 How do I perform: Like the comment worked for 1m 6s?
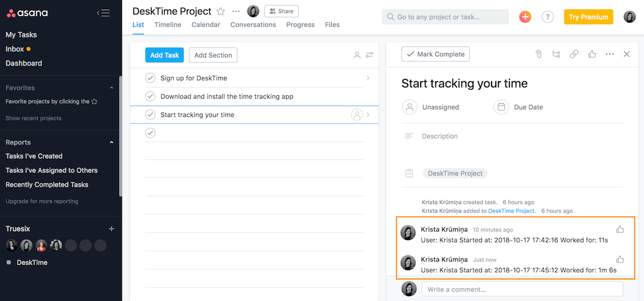[x=620, y=259]
